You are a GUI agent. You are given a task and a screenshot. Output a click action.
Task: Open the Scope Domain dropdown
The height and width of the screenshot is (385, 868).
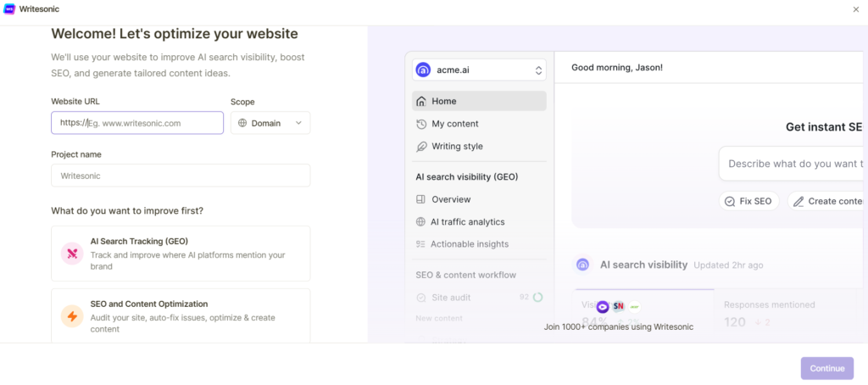point(270,123)
